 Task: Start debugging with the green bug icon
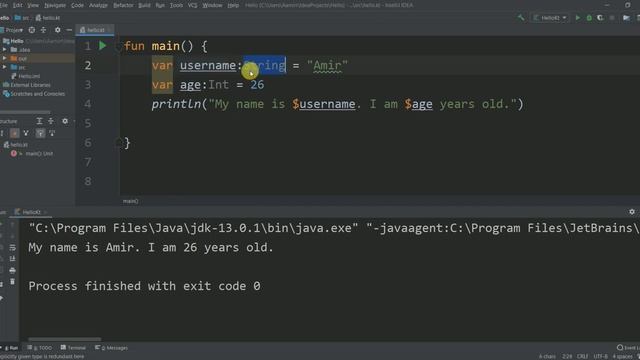(x=589, y=18)
